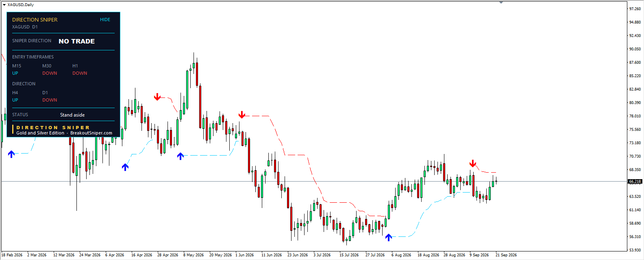Click the gray chart shift triangle marker

(x=501, y=2)
